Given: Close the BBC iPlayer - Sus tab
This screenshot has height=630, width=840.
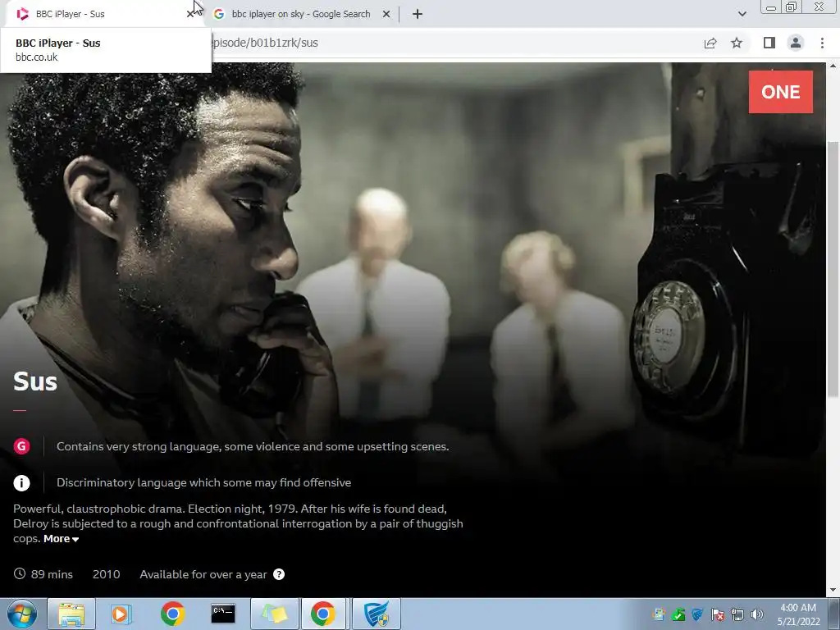Looking at the screenshot, I should tap(189, 14).
